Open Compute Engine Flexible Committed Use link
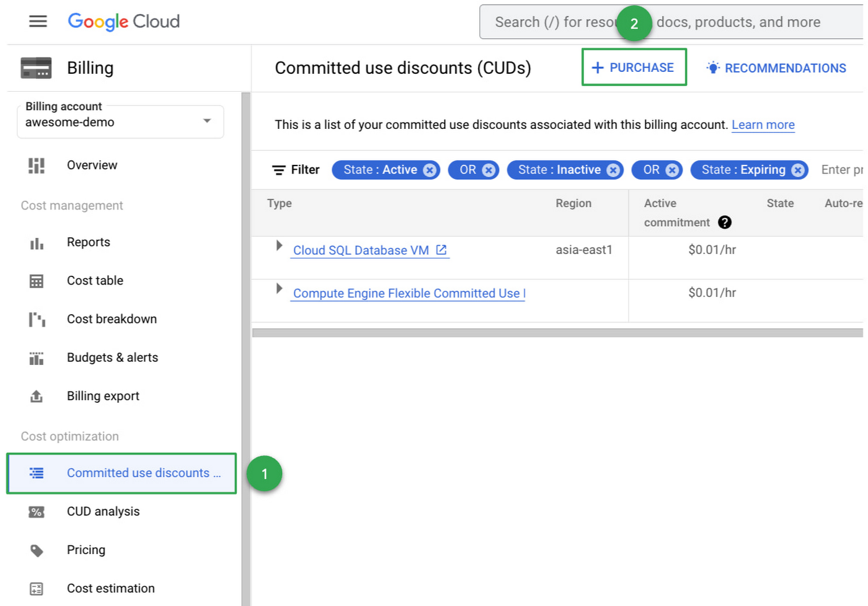 (409, 293)
